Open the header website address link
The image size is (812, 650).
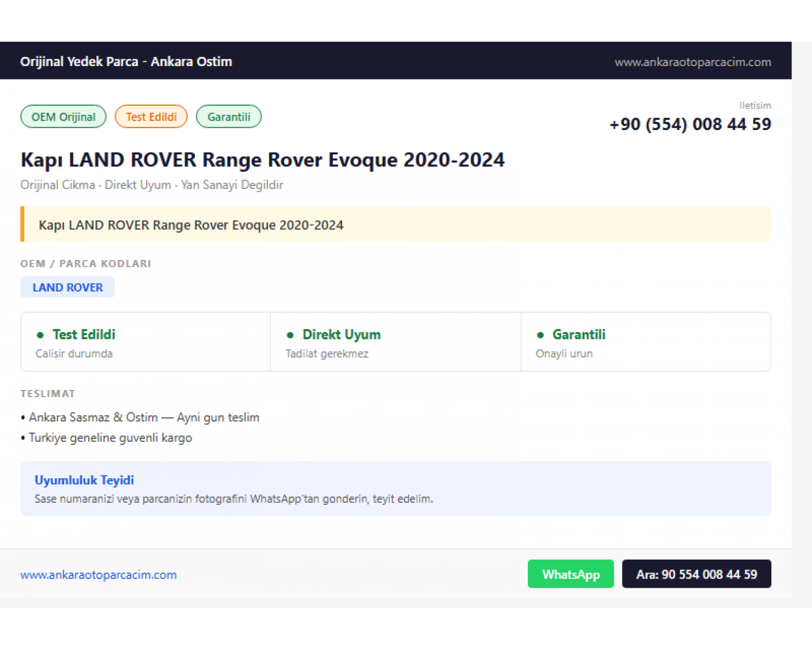[693, 62]
